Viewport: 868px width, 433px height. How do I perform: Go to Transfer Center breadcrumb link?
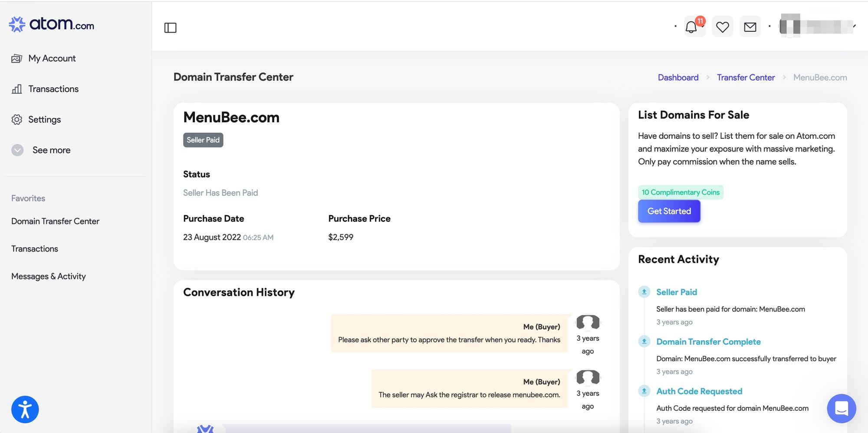(x=746, y=77)
